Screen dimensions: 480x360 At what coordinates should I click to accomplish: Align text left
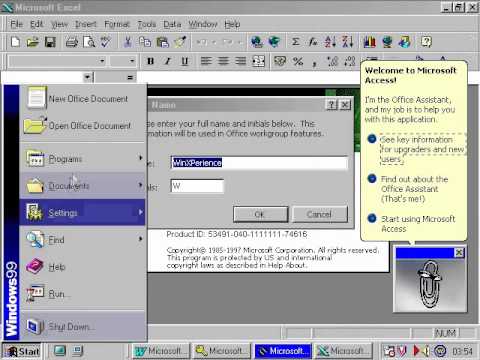(x=206, y=61)
